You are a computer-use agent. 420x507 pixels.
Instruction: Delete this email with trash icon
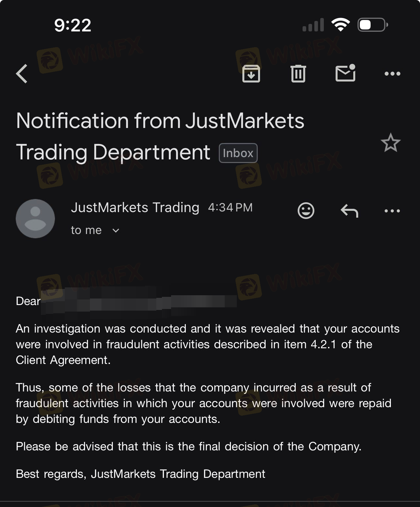pyautogui.click(x=298, y=74)
